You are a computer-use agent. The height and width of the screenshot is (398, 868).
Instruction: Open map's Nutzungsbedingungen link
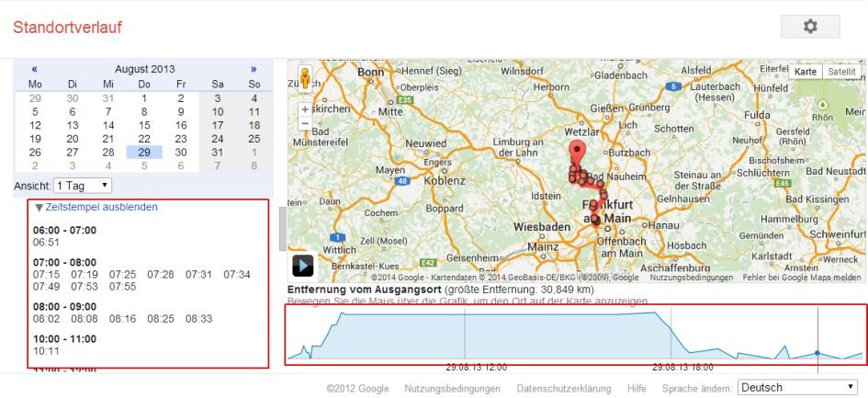(x=692, y=278)
